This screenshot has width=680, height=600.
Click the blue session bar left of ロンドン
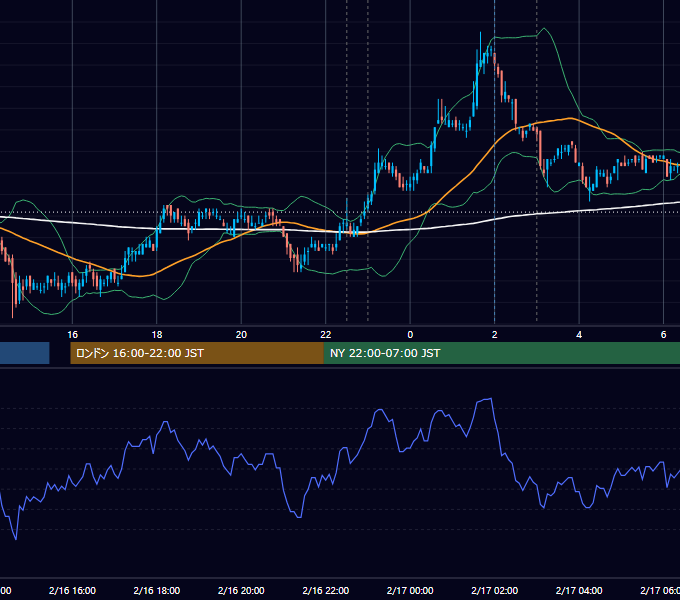pyautogui.click(x=24, y=353)
